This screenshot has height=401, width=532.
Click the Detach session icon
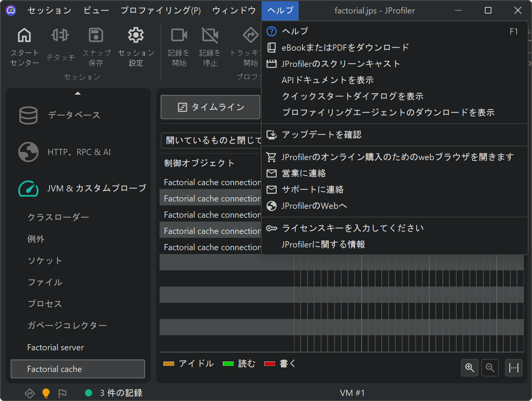(60, 36)
